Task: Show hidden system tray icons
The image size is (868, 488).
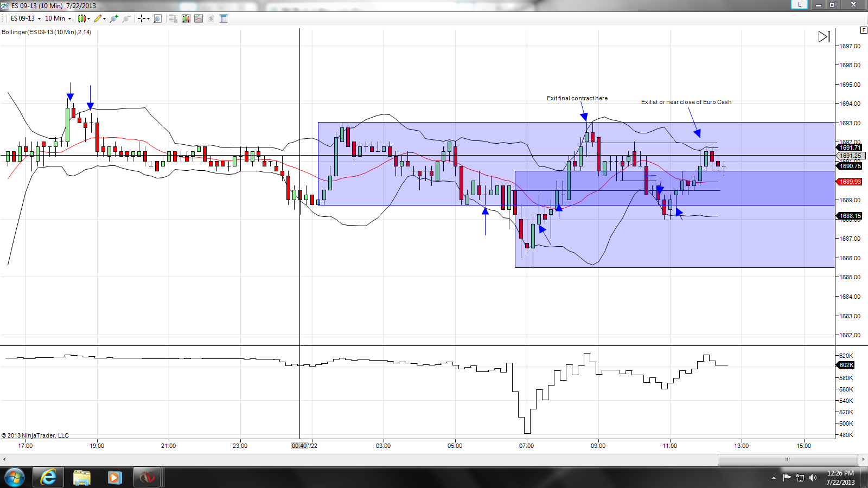Action: pyautogui.click(x=774, y=478)
